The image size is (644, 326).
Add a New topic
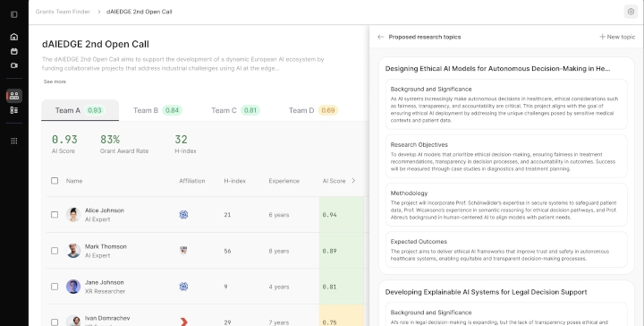[617, 37]
